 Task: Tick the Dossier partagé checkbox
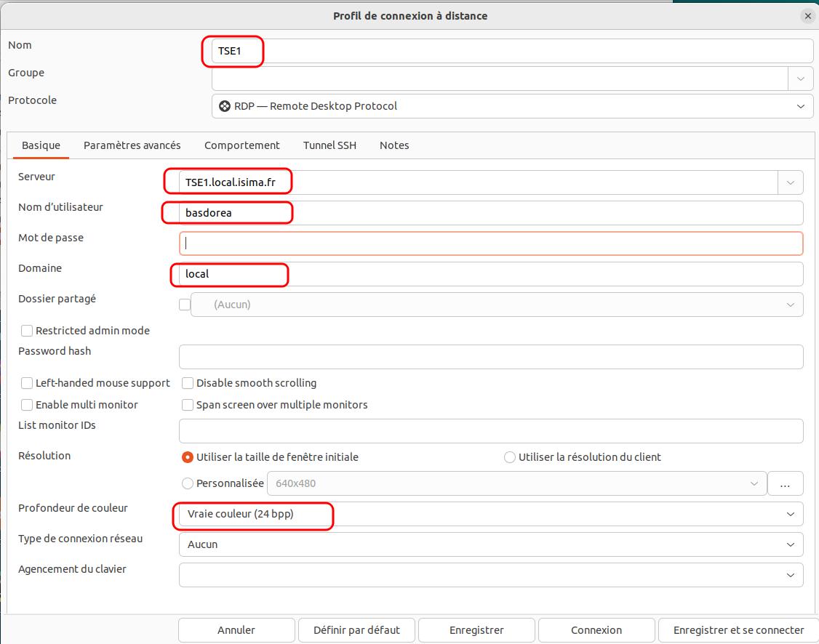185,305
